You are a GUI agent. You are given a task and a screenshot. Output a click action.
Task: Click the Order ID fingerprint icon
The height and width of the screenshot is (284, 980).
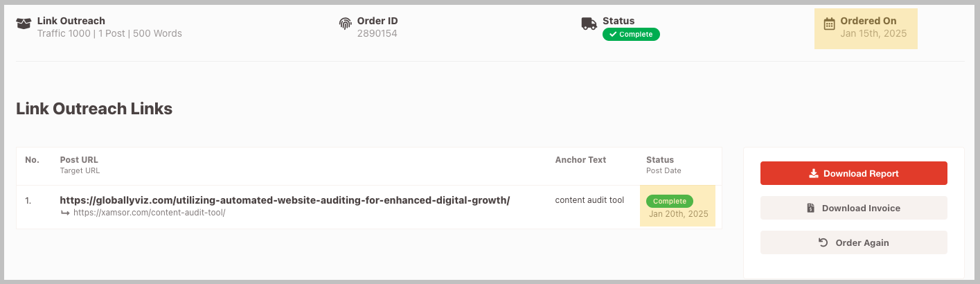pyautogui.click(x=345, y=24)
